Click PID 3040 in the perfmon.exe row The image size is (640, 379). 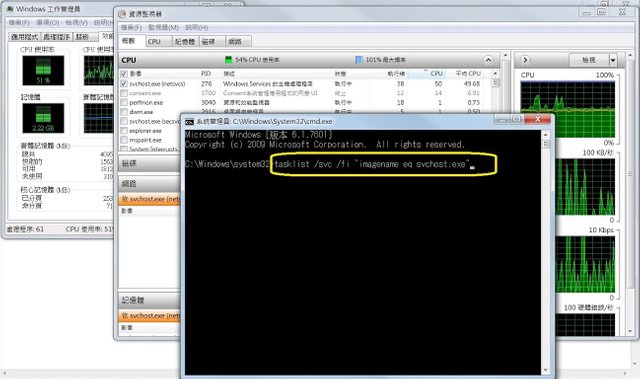pyautogui.click(x=209, y=102)
